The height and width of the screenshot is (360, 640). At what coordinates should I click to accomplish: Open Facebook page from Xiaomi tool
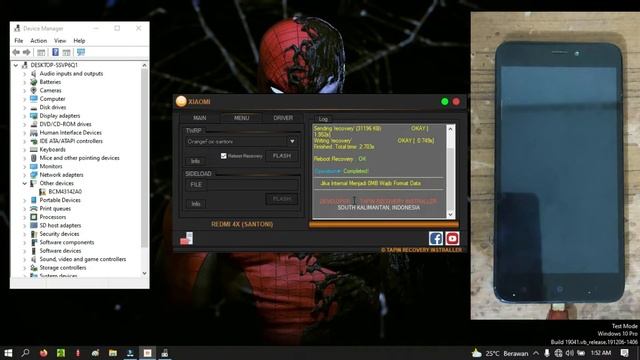coord(436,238)
